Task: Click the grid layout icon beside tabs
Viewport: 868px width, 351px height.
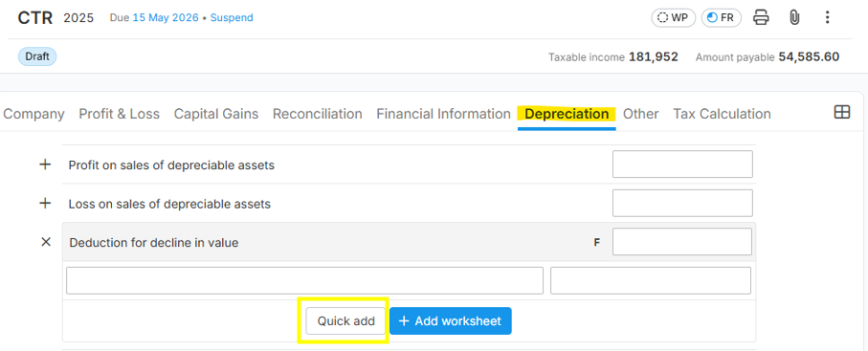Action: coord(842,113)
